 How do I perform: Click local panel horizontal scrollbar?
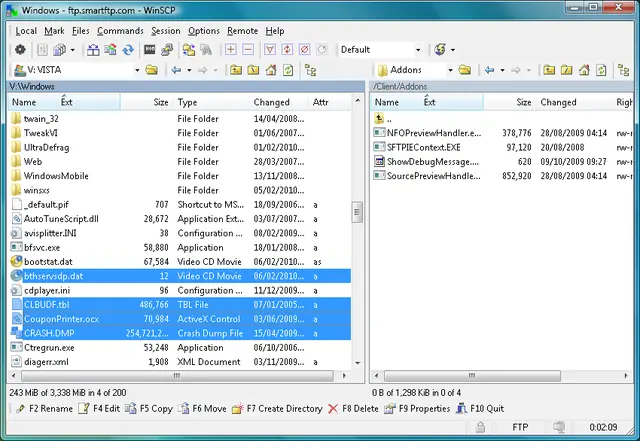click(x=177, y=376)
